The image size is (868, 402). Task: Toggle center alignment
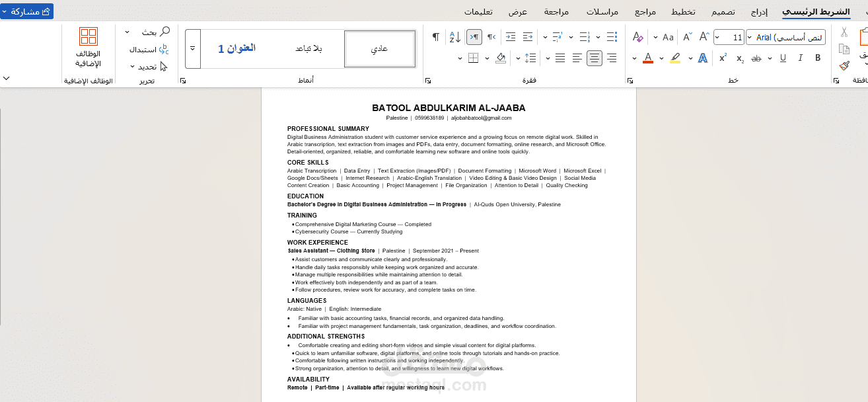[595, 58]
